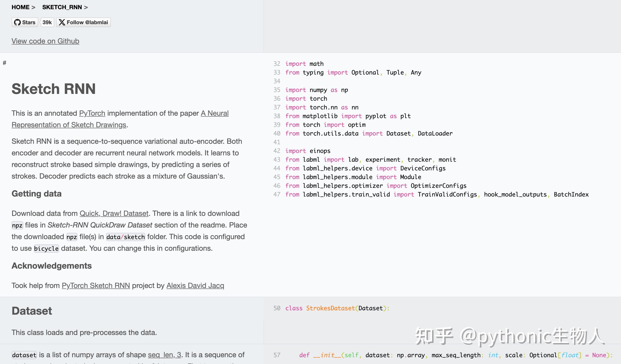Open the 'PyTorch Sketch RNN' project link

click(96, 285)
